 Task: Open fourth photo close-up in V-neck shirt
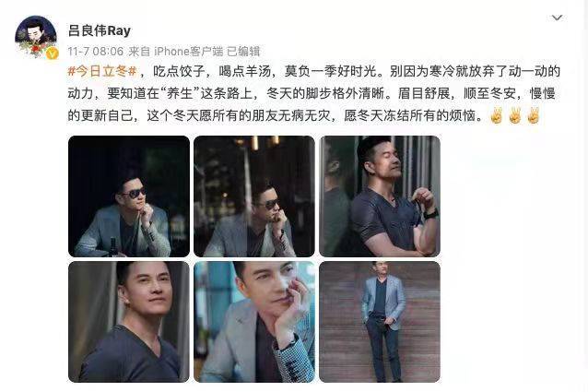(129, 322)
